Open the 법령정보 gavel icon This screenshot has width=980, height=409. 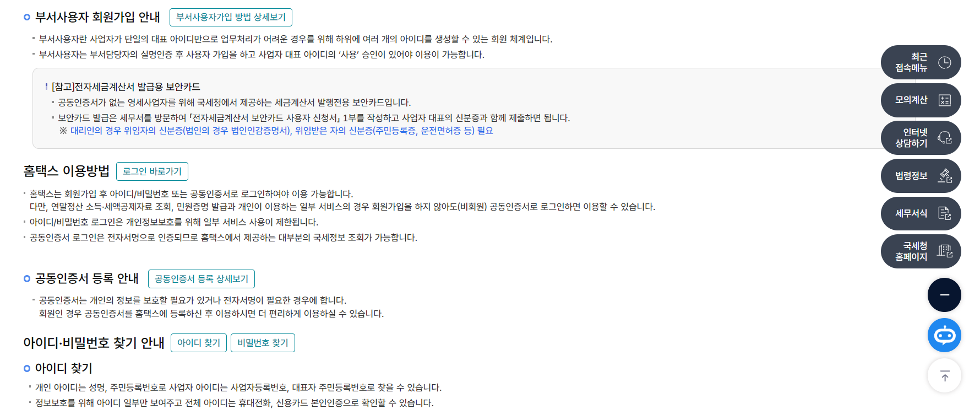coord(945,176)
